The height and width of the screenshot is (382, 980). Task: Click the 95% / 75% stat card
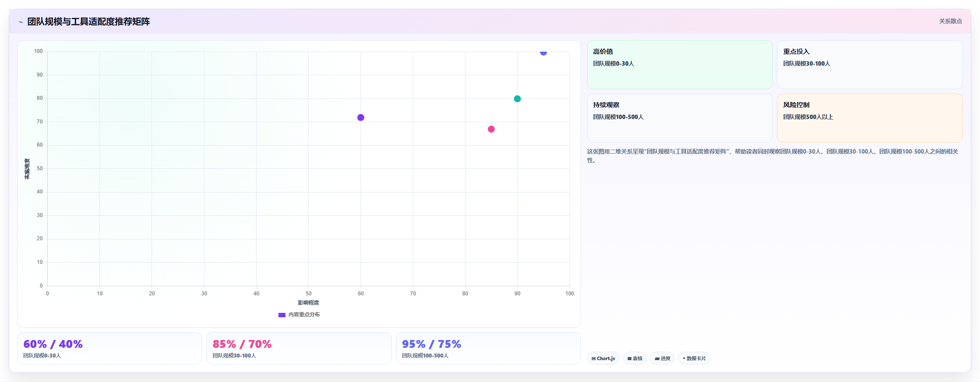click(488, 348)
